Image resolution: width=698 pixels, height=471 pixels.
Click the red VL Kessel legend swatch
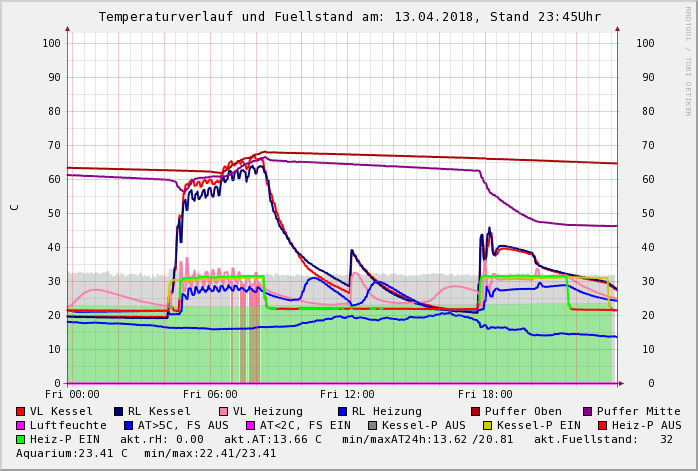[21, 412]
